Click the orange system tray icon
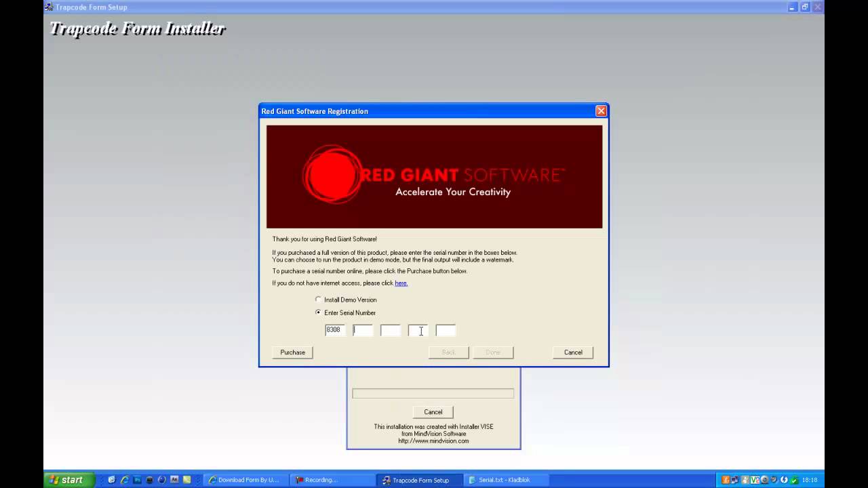868x488 pixels. (x=726, y=480)
